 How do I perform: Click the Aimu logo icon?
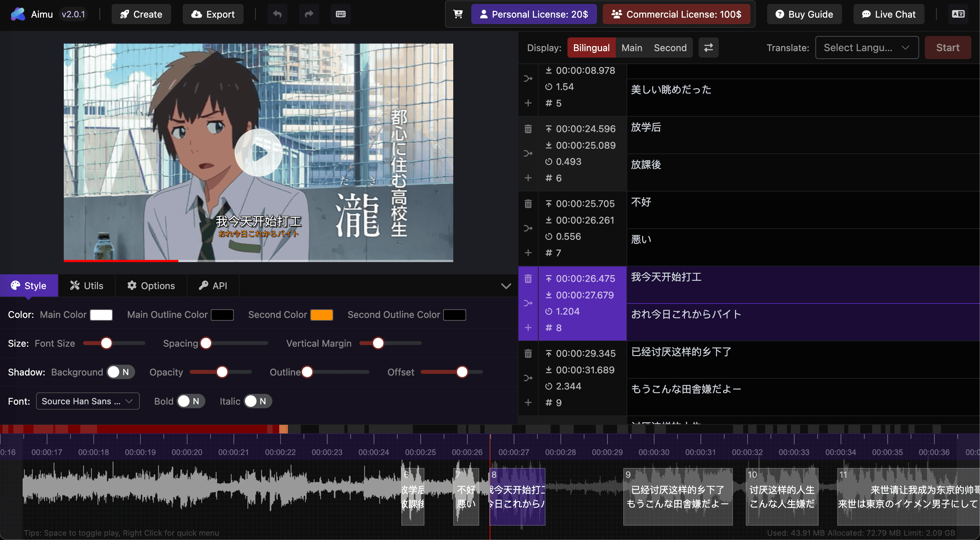coord(18,14)
